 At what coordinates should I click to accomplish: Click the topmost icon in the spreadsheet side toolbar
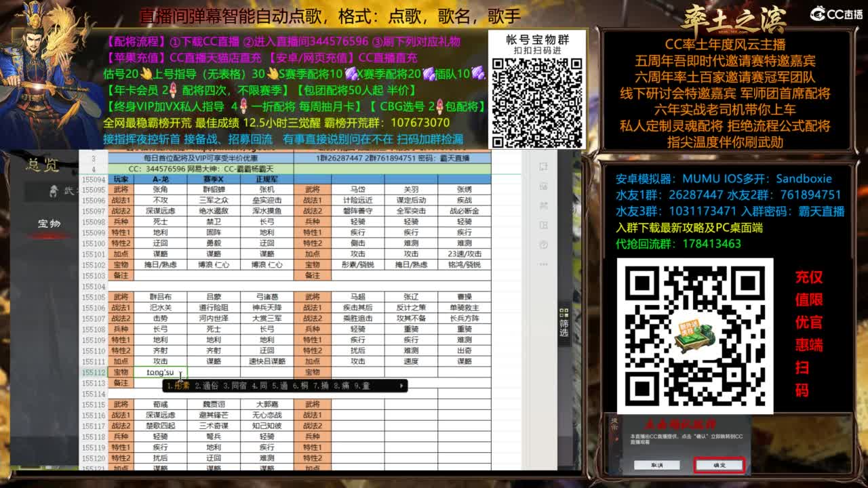[x=545, y=167]
